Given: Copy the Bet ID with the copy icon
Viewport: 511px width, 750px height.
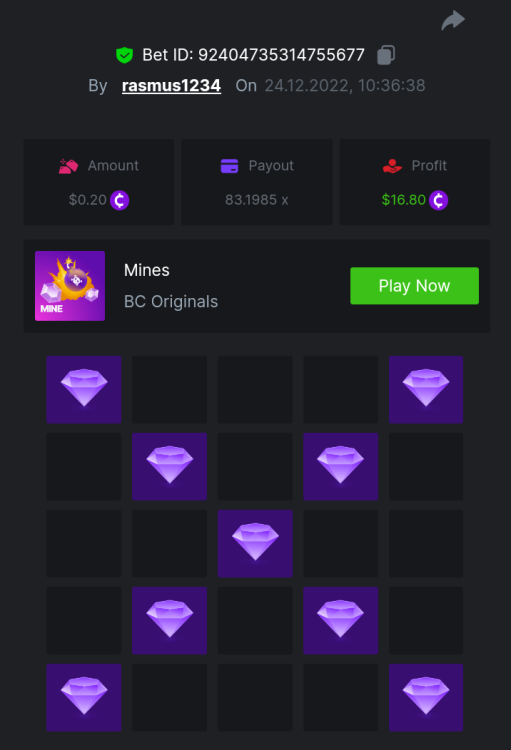Looking at the screenshot, I should tap(386, 55).
